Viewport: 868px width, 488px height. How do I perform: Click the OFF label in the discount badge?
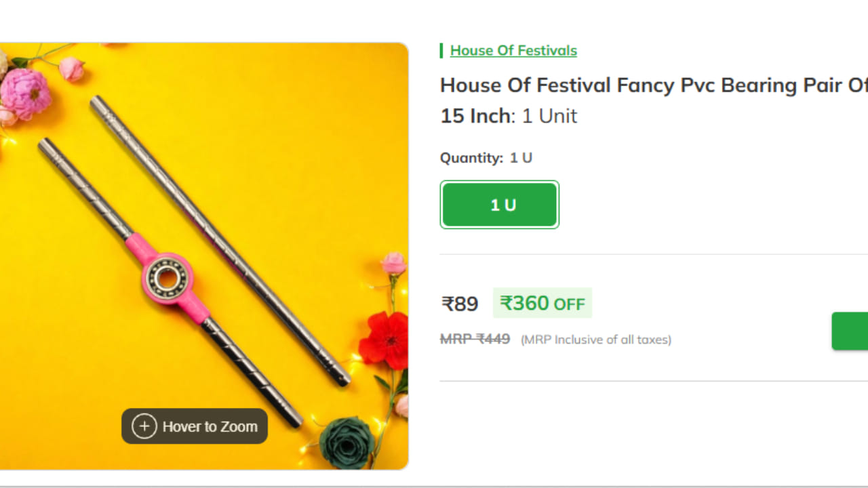coord(570,305)
